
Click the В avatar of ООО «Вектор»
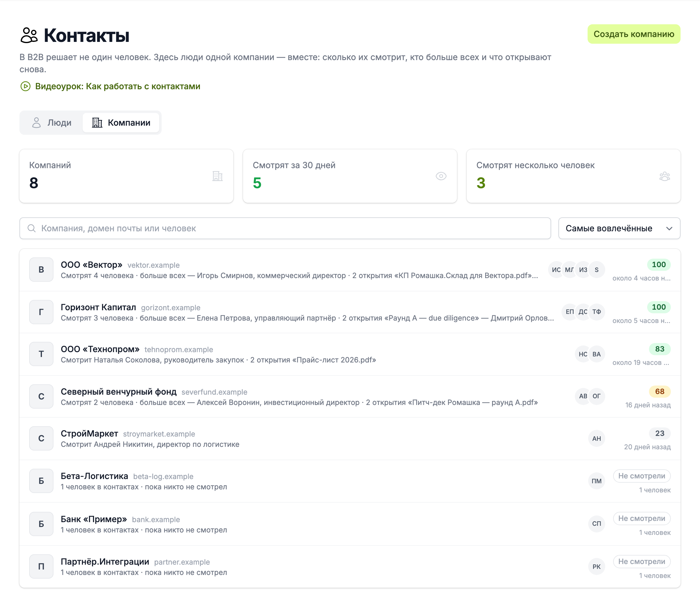click(x=41, y=270)
